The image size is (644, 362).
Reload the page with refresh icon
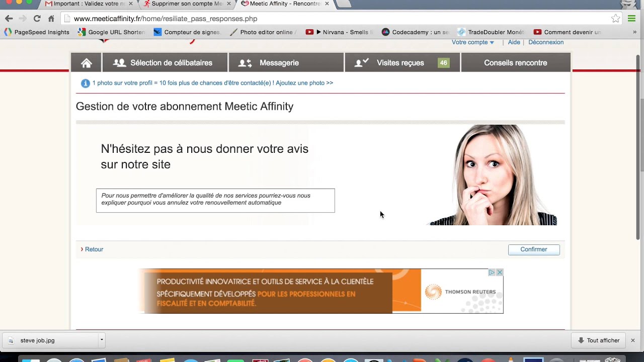37,19
